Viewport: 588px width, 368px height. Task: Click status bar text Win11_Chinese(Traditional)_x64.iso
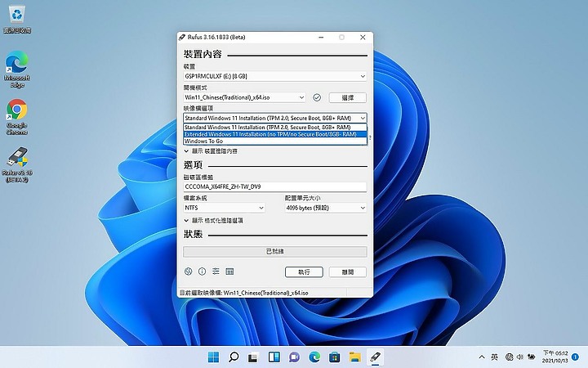[266, 293]
